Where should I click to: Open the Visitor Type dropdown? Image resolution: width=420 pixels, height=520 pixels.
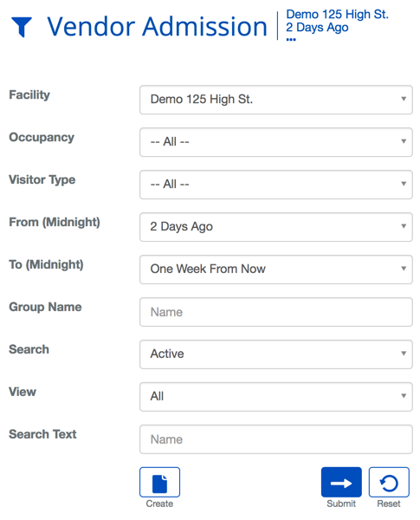[x=275, y=185]
